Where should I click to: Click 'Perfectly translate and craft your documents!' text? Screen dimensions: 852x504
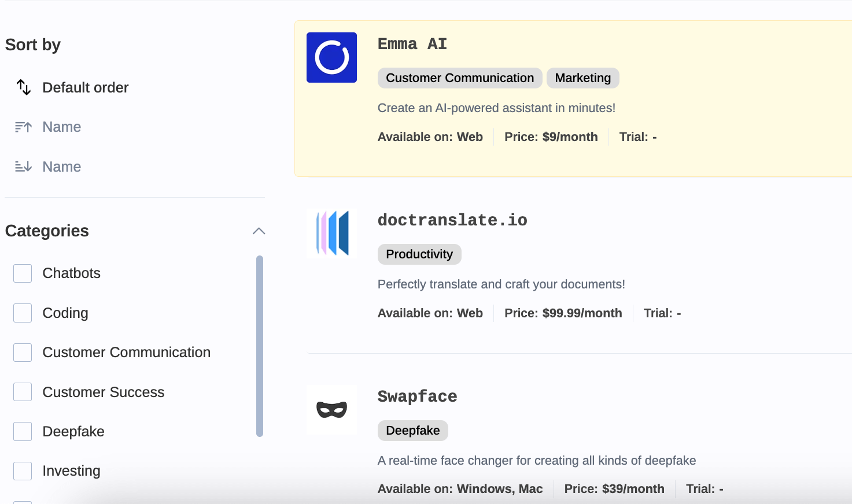pyautogui.click(x=501, y=284)
